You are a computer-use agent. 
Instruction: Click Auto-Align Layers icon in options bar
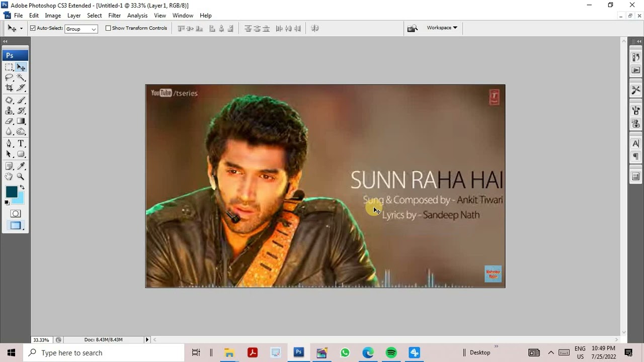[315, 28]
